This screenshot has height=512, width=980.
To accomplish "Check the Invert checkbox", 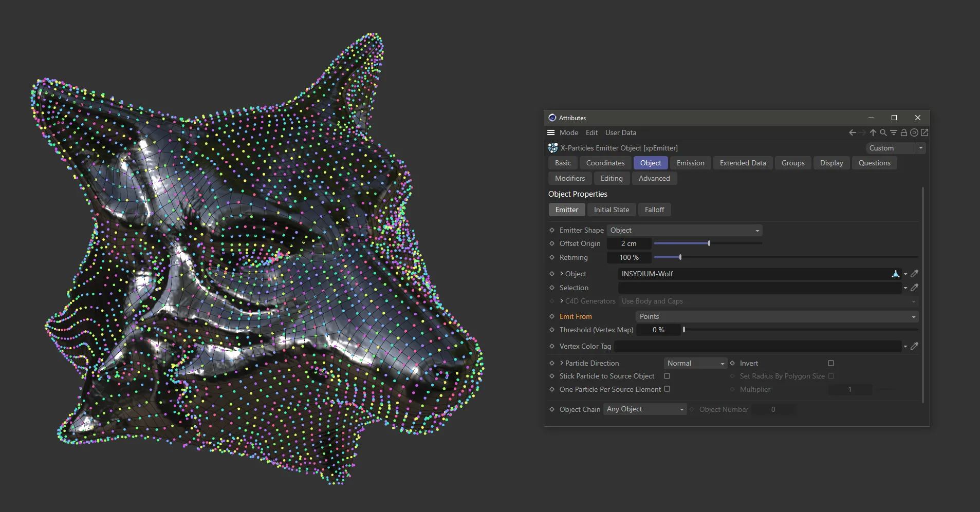I will pyautogui.click(x=831, y=363).
